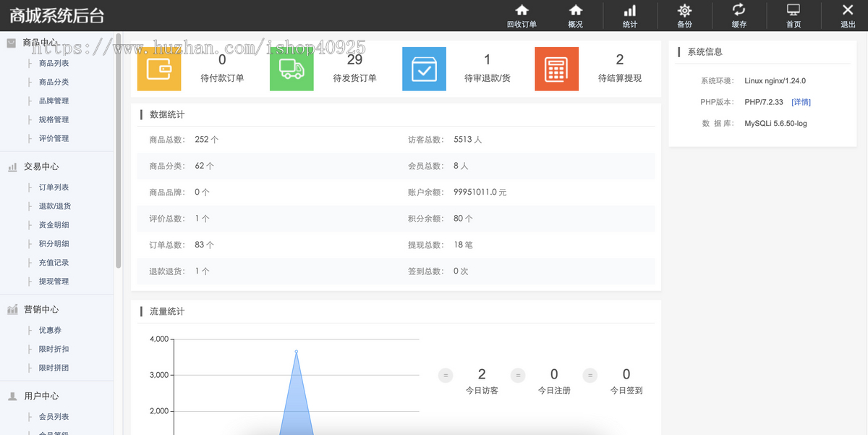
Task: Click the blue checkbox 待审退款/货 icon
Action: pos(424,69)
